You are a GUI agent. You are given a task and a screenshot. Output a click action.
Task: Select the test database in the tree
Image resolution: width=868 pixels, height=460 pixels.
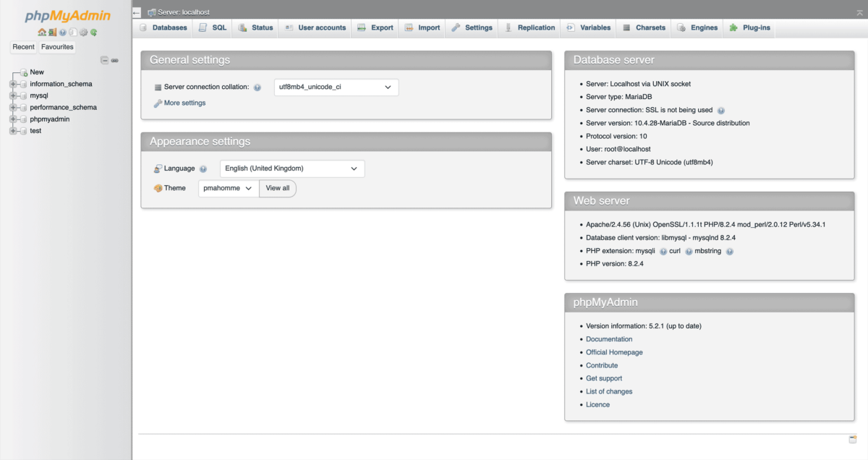pos(35,130)
